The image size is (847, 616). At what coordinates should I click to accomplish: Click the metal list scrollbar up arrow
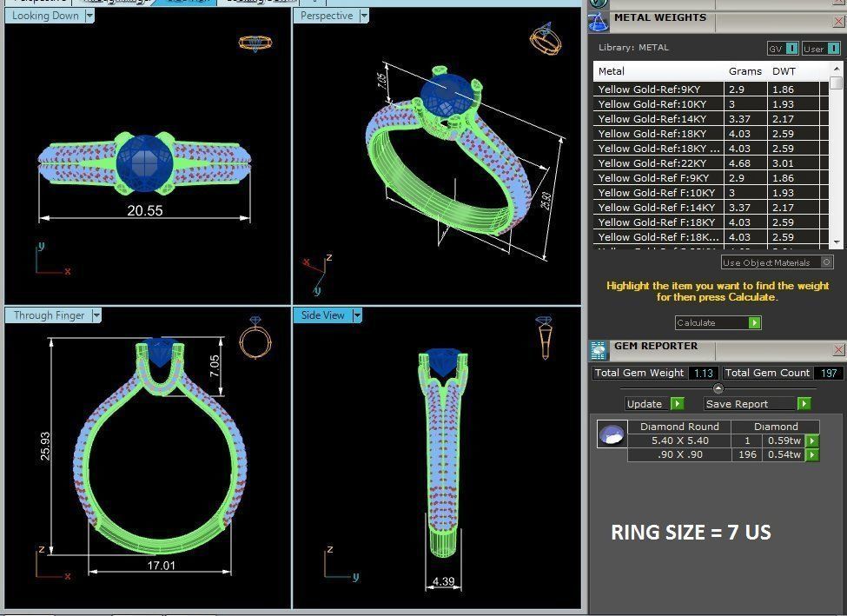click(837, 68)
